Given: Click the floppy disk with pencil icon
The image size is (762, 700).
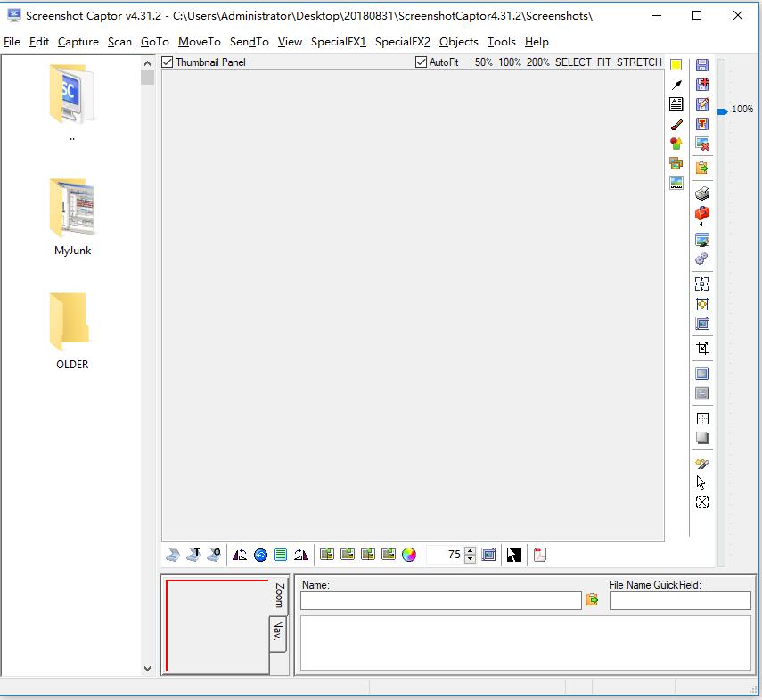Looking at the screenshot, I should pyautogui.click(x=701, y=104).
